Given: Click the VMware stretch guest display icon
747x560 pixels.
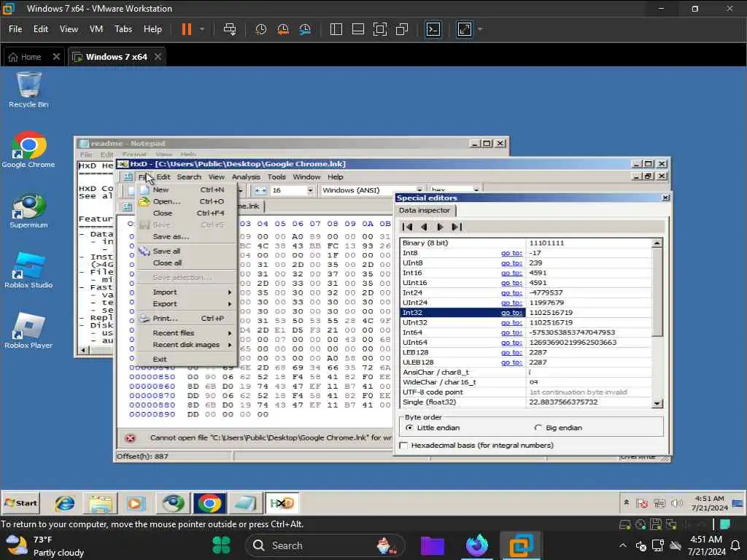Looking at the screenshot, I should (x=465, y=29).
